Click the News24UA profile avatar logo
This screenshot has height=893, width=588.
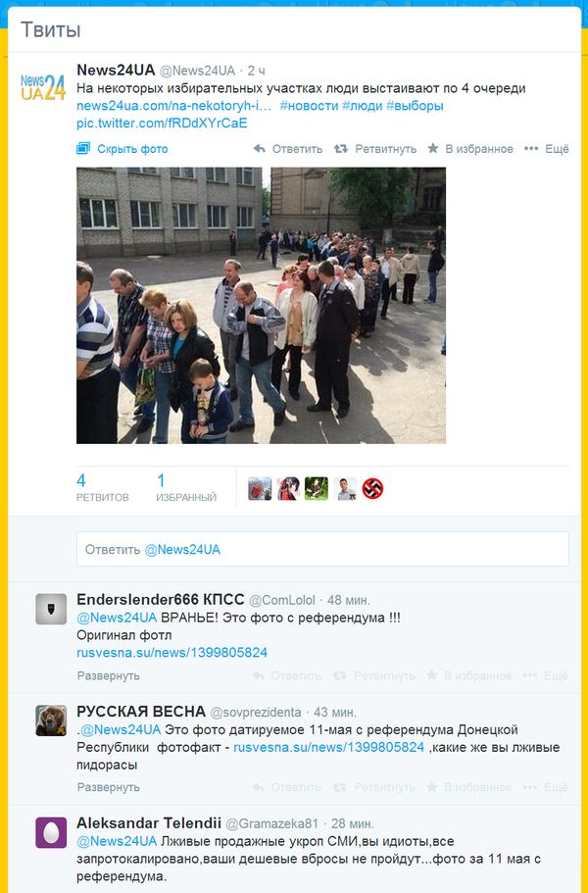coord(43,87)
